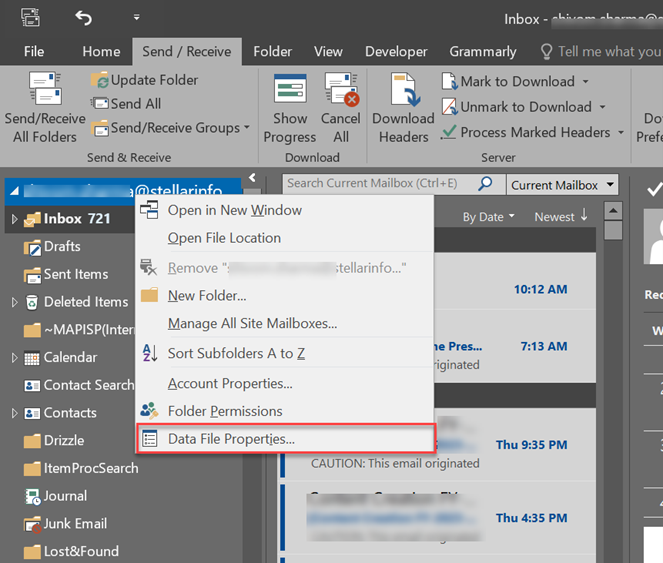Click the message list scroll up arrow
Screen dimensions: 663x563
[x=613, y=211]
